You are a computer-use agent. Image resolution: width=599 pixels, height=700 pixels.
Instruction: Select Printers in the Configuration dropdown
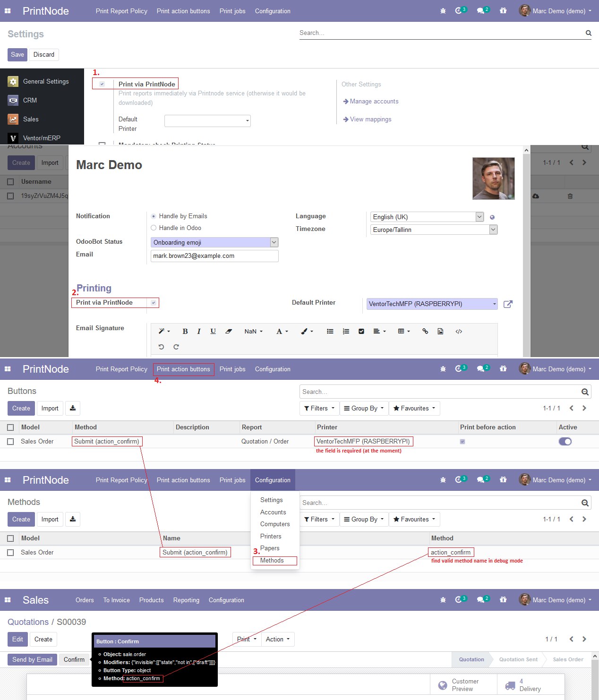(x=271, y=536)
